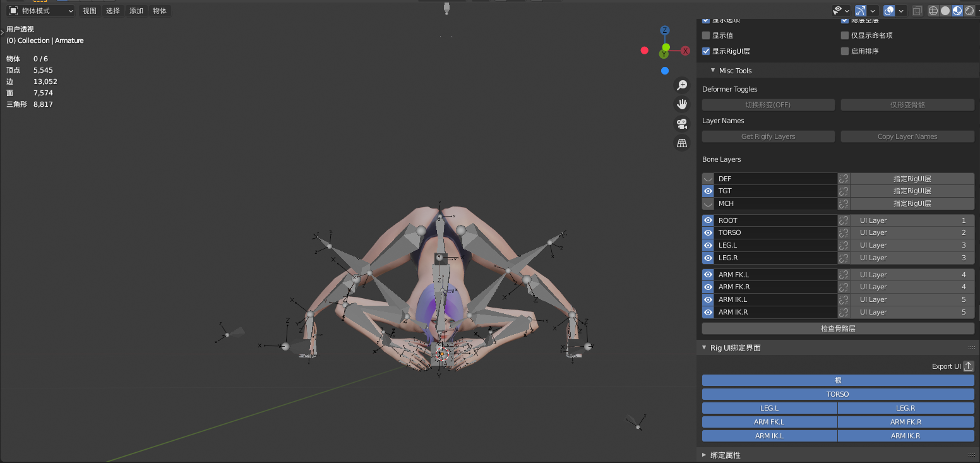
Task: Click the red X axis on navigation gizmo
Action: pyautogui.click(x=685, y=51)
